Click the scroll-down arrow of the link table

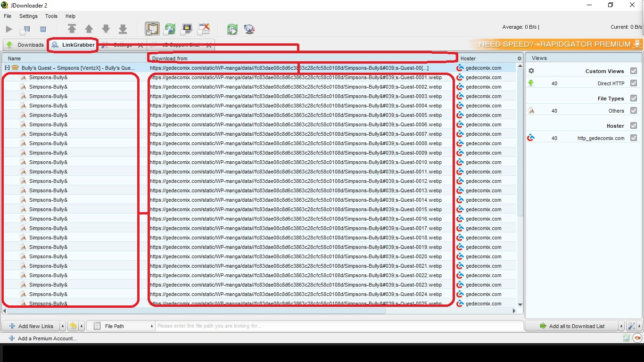click(x=520, y=304)
